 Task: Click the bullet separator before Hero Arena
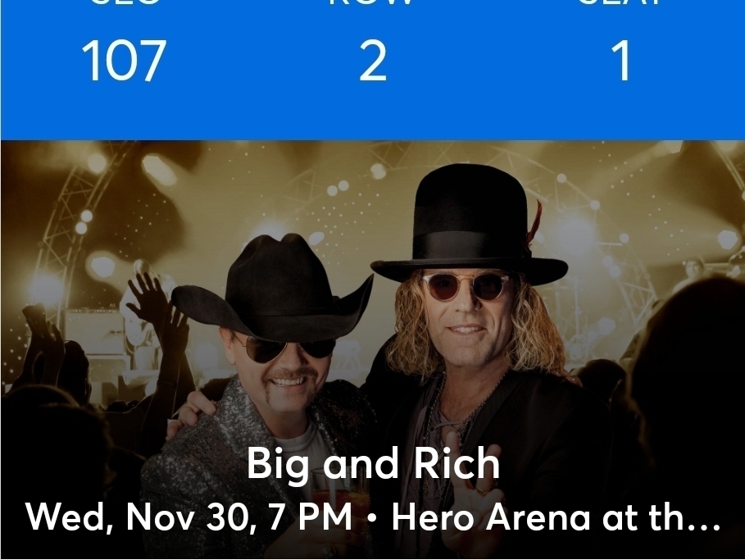pos(371,519)
